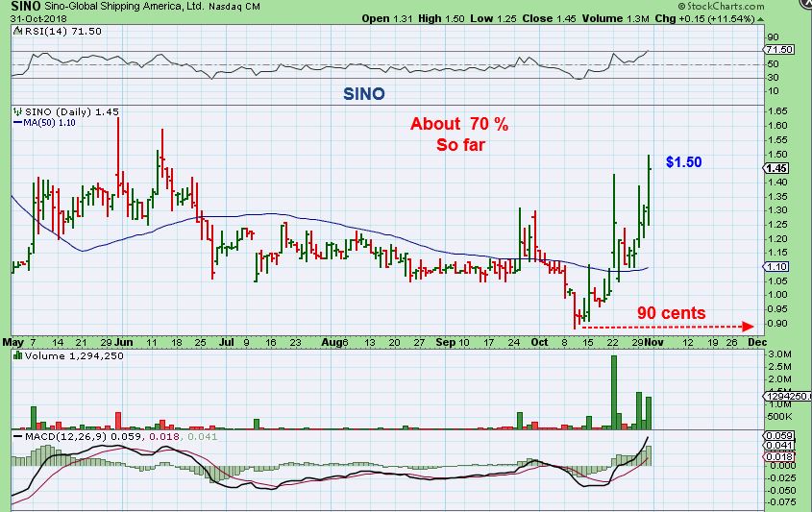Click the Chg +0.15 (+11.54%) value

(x=704, y=18)
